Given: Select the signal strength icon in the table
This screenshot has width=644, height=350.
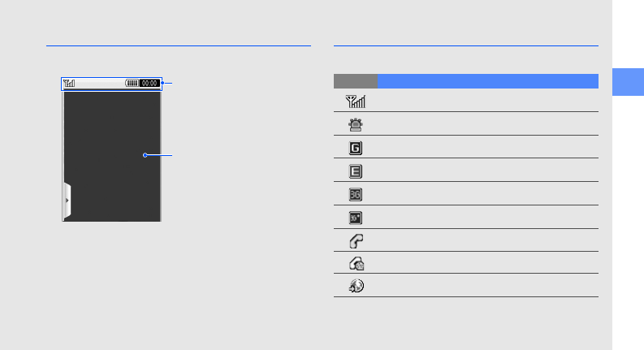Looking at the screenshot, I should pyautogui.click(x=356, y=102).
